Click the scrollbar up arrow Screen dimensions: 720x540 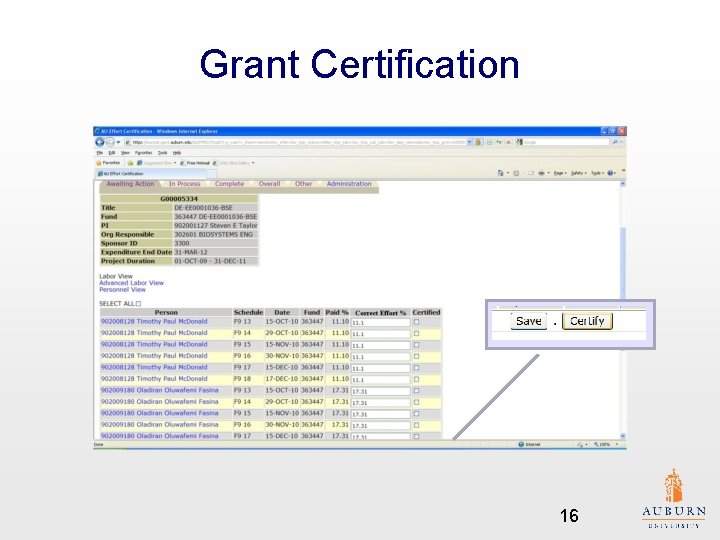[x=623, y=184]
